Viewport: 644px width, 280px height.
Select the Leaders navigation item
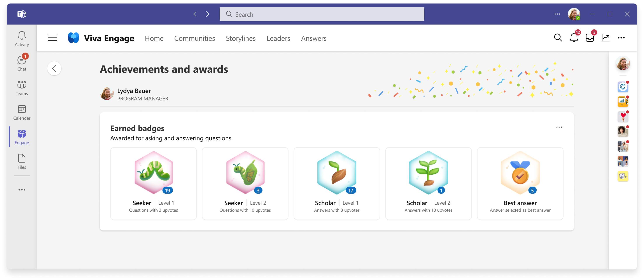click(278, 38)
